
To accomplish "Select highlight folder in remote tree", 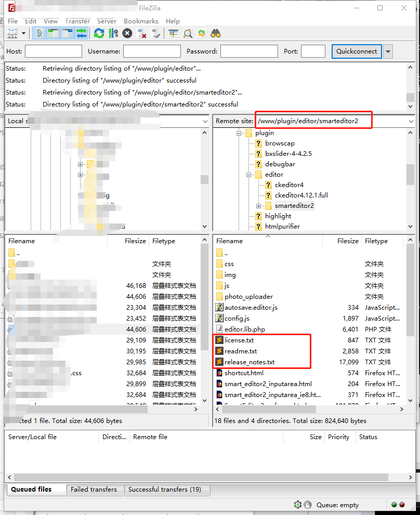I will 278,216.
